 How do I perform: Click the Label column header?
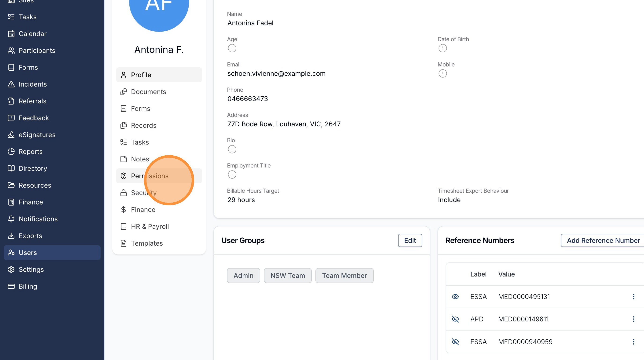click(x=478, y=274)
